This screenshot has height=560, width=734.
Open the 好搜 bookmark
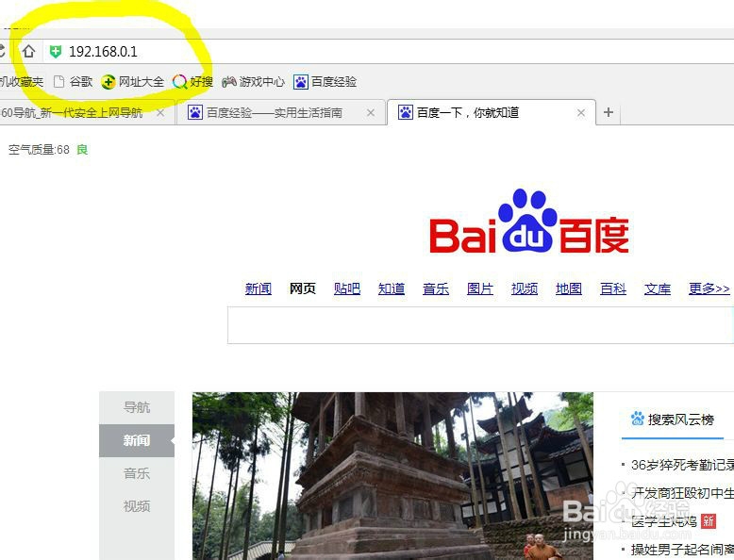tap(192, 82)
